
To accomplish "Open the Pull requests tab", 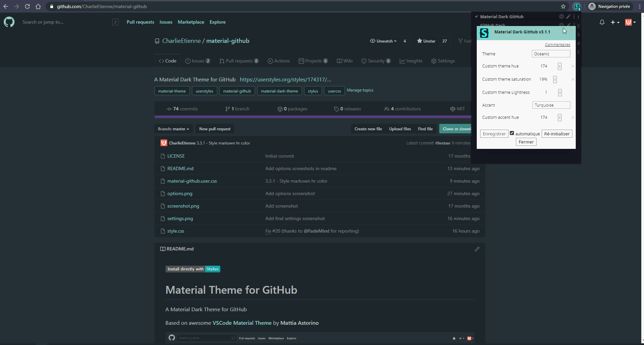I will [x=239, y=61].
